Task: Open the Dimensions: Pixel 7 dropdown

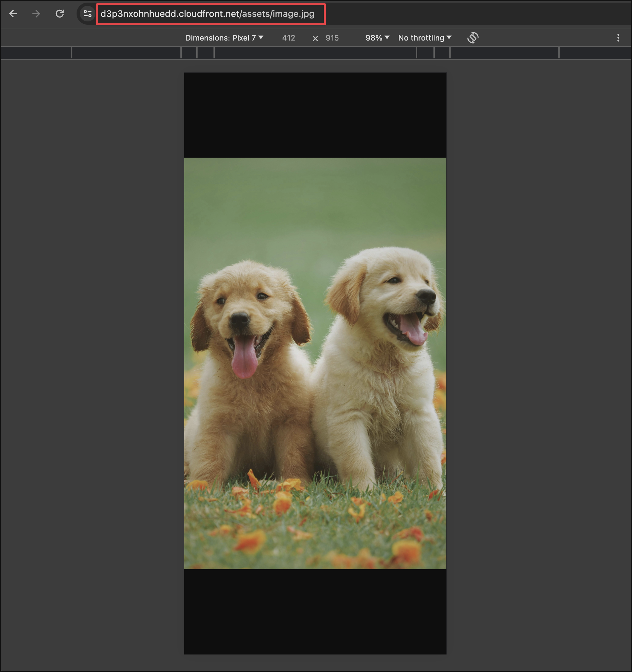Action: click(x=224, y=38)
